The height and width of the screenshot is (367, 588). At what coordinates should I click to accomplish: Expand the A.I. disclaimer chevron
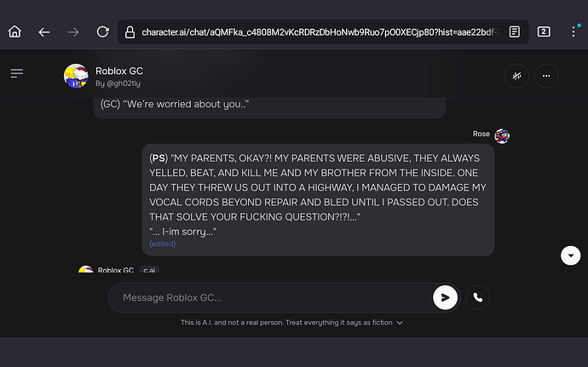[x=400, y=323]
